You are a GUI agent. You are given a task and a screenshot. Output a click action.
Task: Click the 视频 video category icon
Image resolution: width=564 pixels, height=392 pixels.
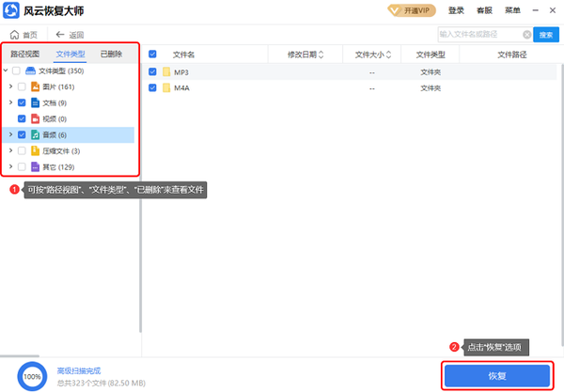pos(35,118)
